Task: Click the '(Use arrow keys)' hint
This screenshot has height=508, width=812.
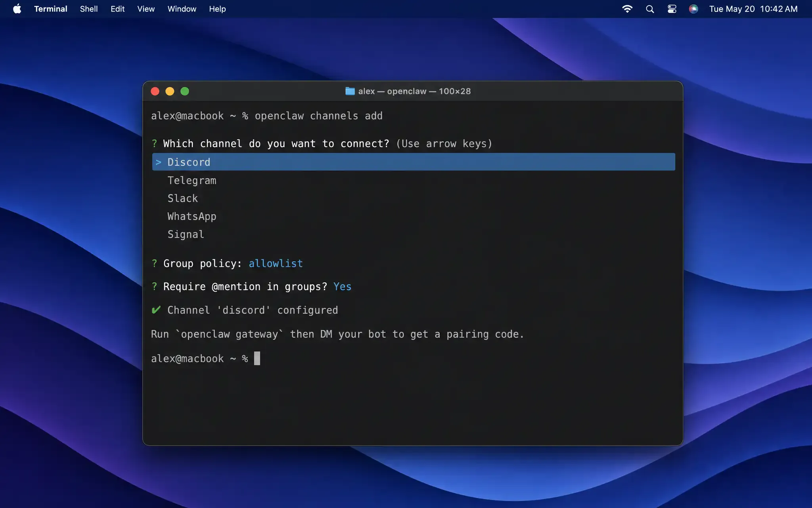Action: click(x=444, y=144)
